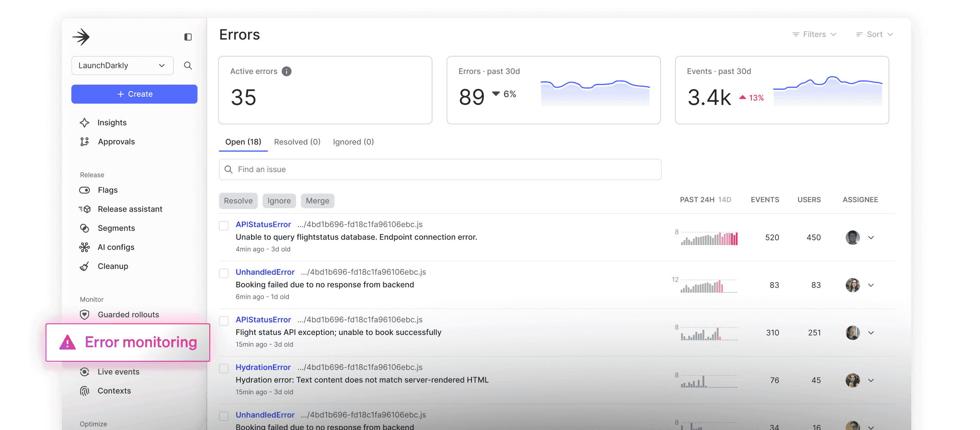Expand assignee chevron on the 310-events row

point(871,333)
